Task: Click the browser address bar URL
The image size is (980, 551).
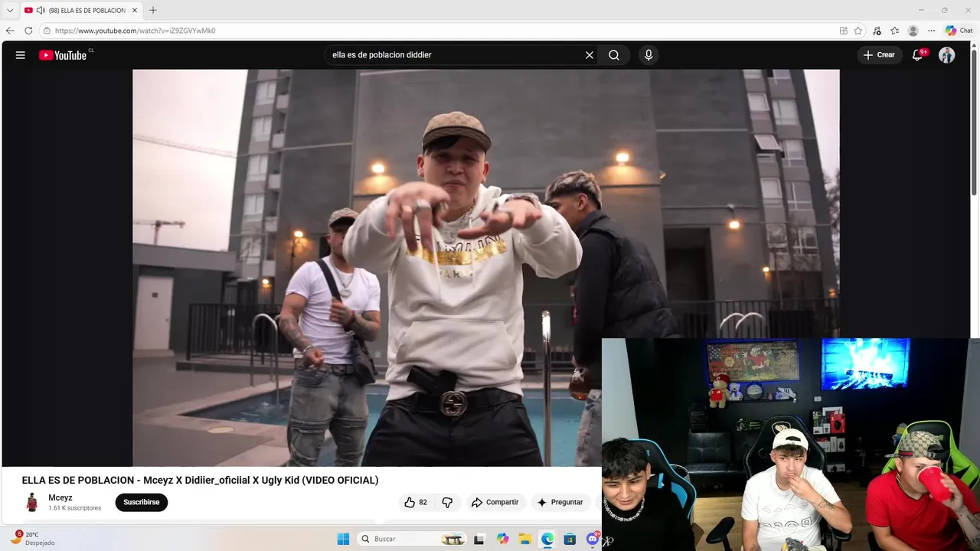Action: pos(136,31)
